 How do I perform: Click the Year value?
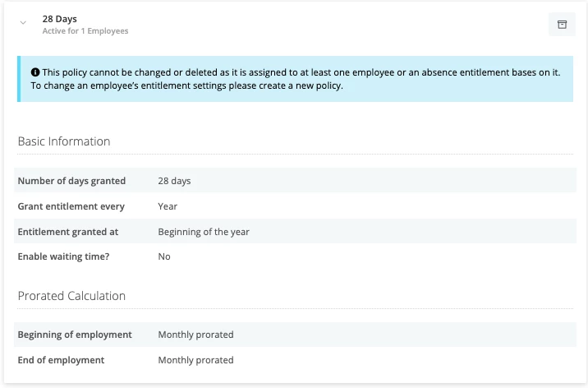click(x=168, y=206)
